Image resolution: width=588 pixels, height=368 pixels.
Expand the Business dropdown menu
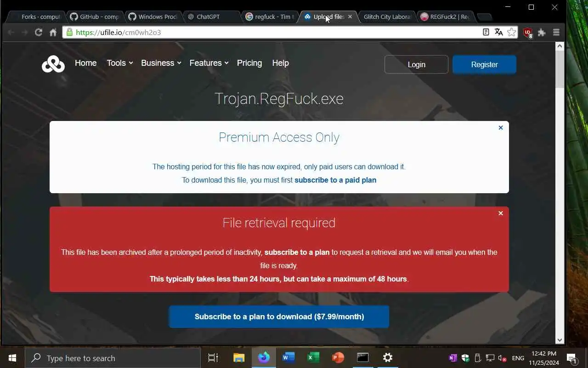tap(161, 63)
